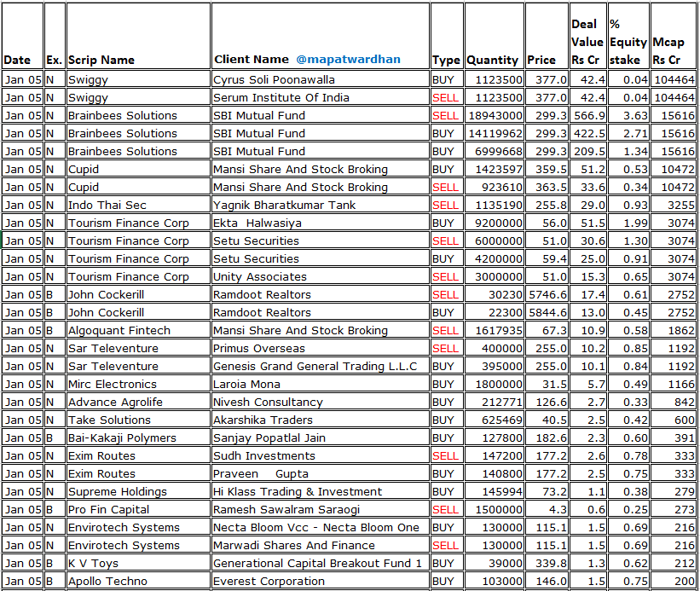Select Cyrus Soli Poonawalla client cell
700x591 pixels.
pos(273,79)
